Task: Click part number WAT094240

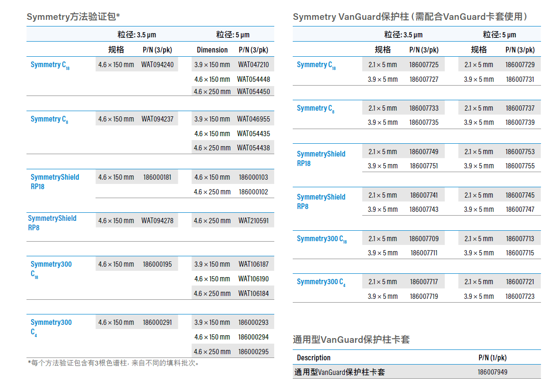Action: pos(157,65)
